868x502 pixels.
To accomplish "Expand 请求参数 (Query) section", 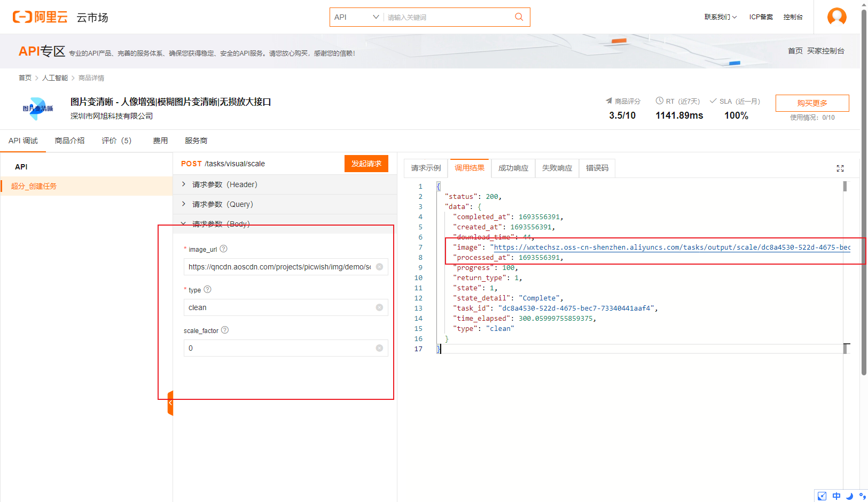I will coord(285,204).
